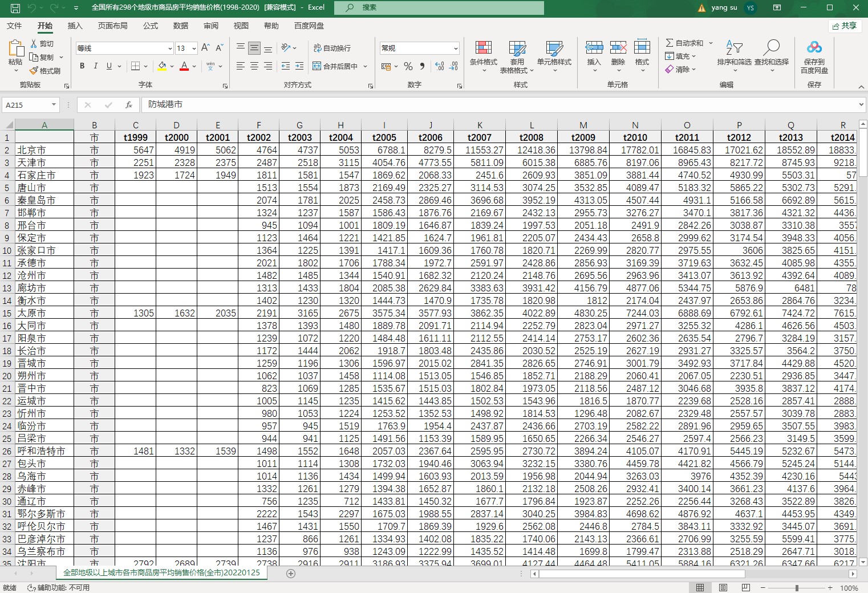Screen dimensions: 868x593
Task: Toggle bold formatting
Action: click(82, 66)
